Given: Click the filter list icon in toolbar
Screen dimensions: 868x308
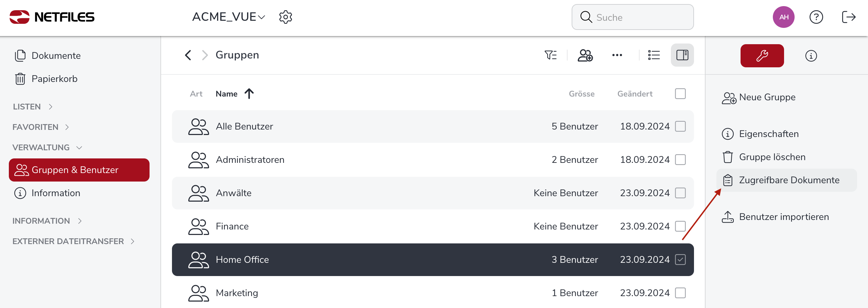Looking at the screenshot, I should [551, 55].
